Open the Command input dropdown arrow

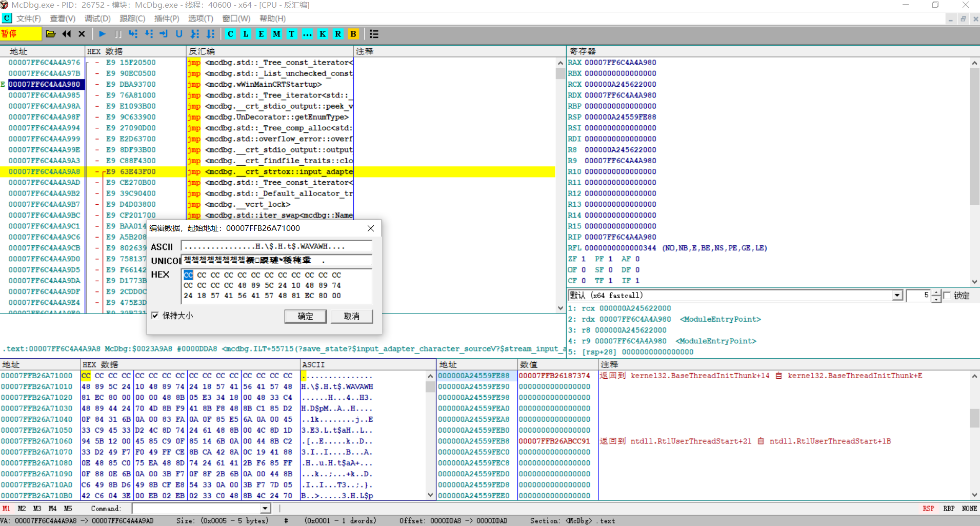(265, 509)
